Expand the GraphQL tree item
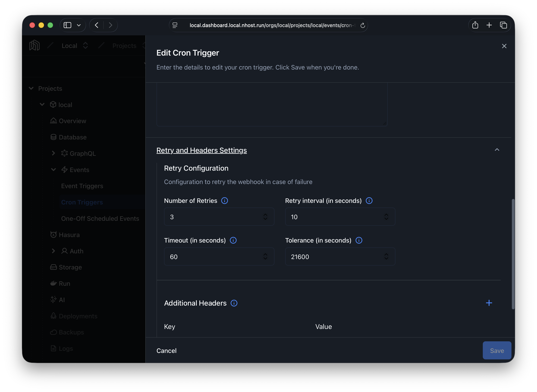The height and width of the screenshot is (392, 537). pos(53,153)
